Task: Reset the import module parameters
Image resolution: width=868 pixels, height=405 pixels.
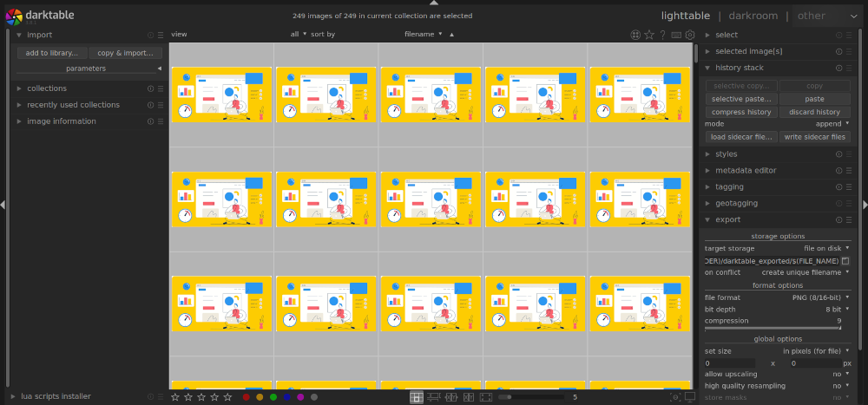Action: coord(150,35)
